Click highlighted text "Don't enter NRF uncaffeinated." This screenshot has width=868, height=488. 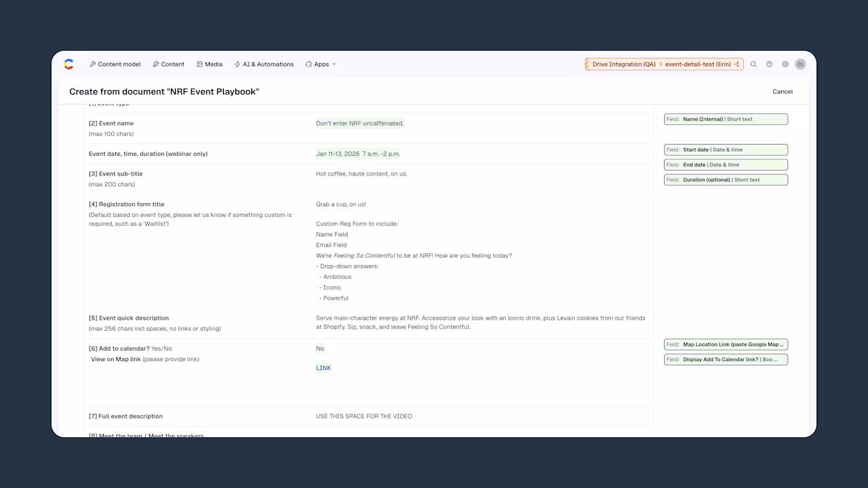click(360, 123)
